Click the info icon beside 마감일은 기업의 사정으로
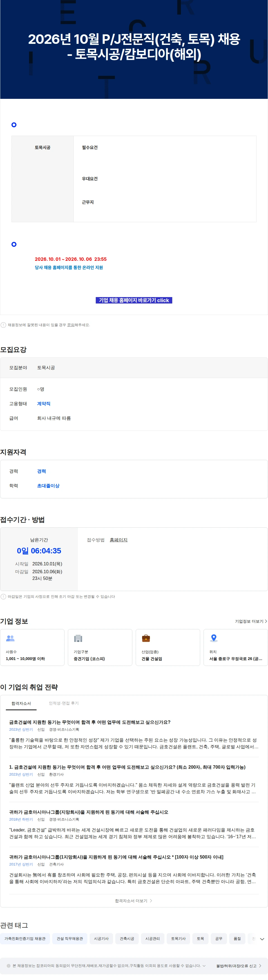The width and height of the screenshot is (268, 980). [x=3, y=597]
